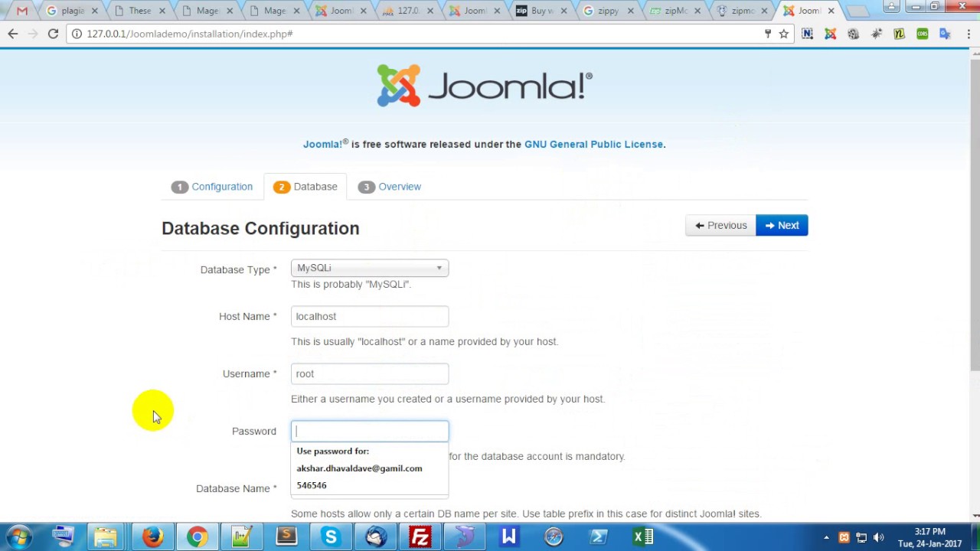Open Chrome from taskbar
The image size is (980, 551).
click(197, 537)
